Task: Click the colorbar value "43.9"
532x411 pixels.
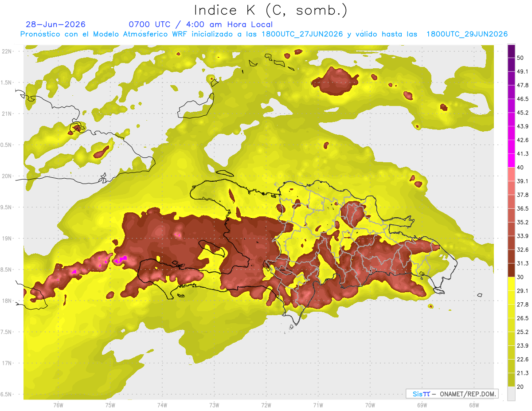Action: [523, 126]
